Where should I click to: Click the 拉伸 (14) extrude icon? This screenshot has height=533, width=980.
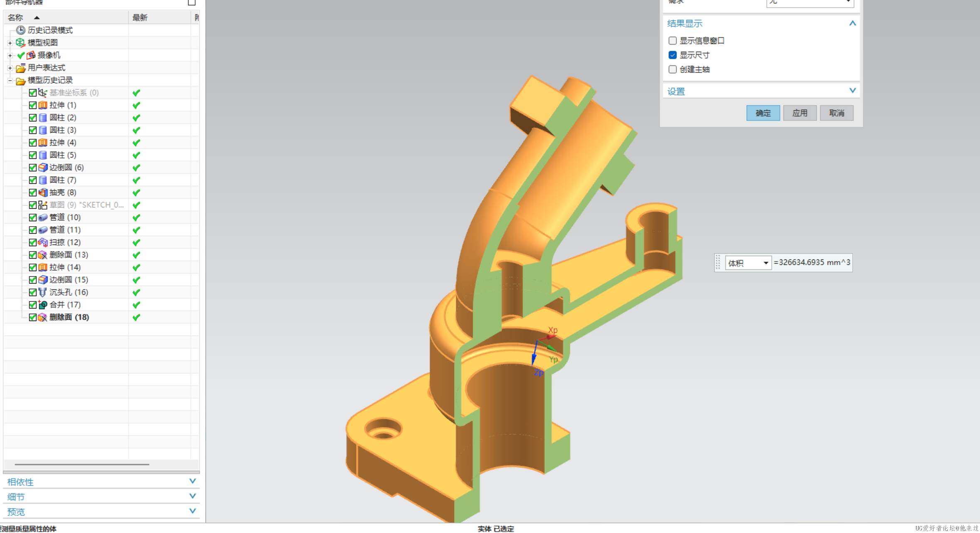43,267
